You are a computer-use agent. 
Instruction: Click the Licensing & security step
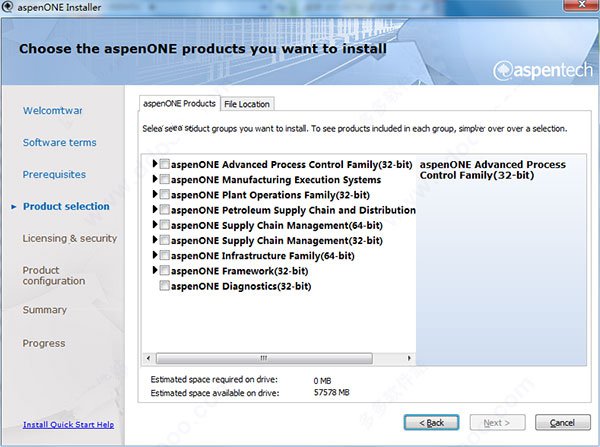(70, 238)
